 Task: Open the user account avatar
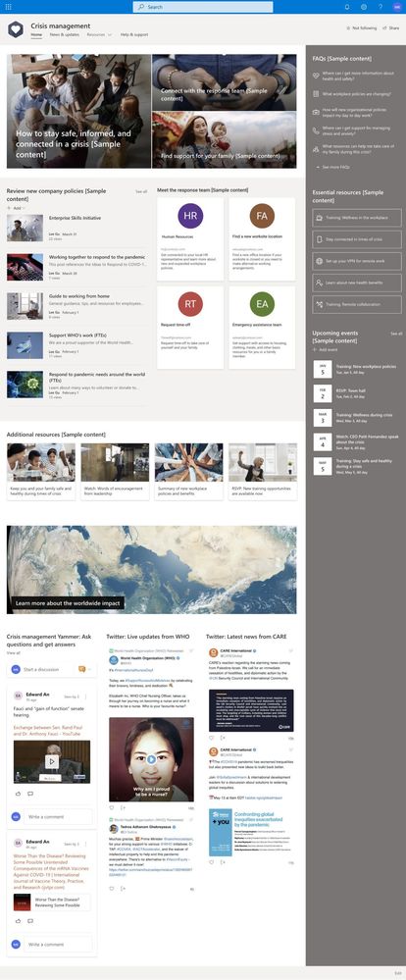(x=397, y=7)
